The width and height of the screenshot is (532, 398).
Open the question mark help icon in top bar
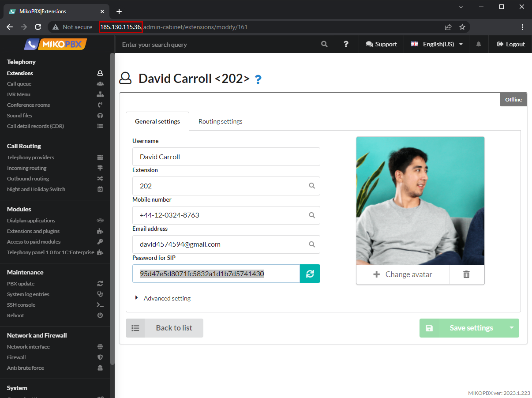click(346, 44)
